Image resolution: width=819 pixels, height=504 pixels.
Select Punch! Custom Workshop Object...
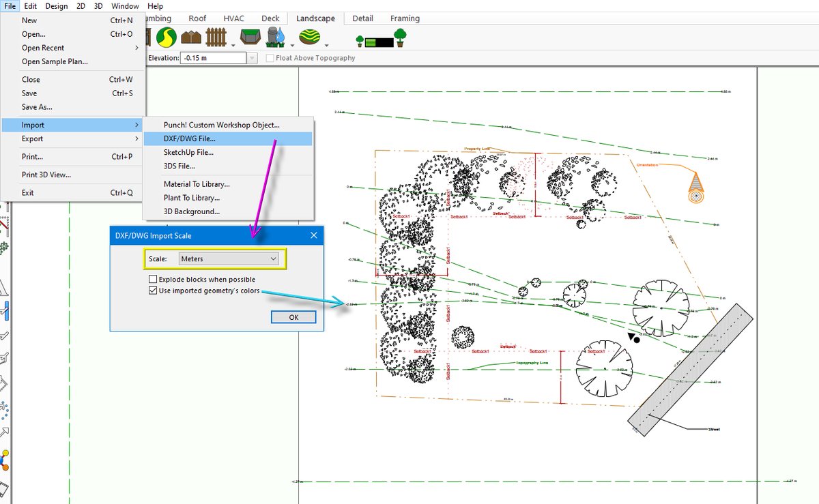pyautogui.click(x=228, y=125)
